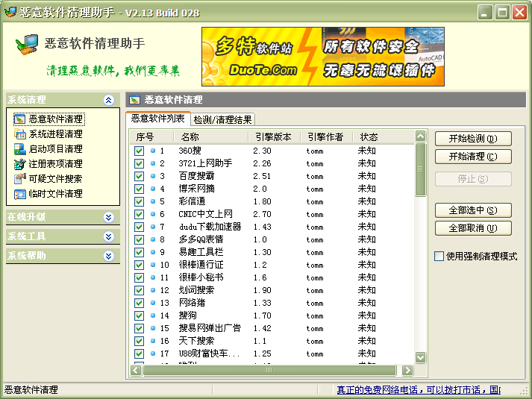Expand the 系统帮助 section
The width and height of the screenshot is (532, 399).
pyautogui.click(x=109, y=256)
